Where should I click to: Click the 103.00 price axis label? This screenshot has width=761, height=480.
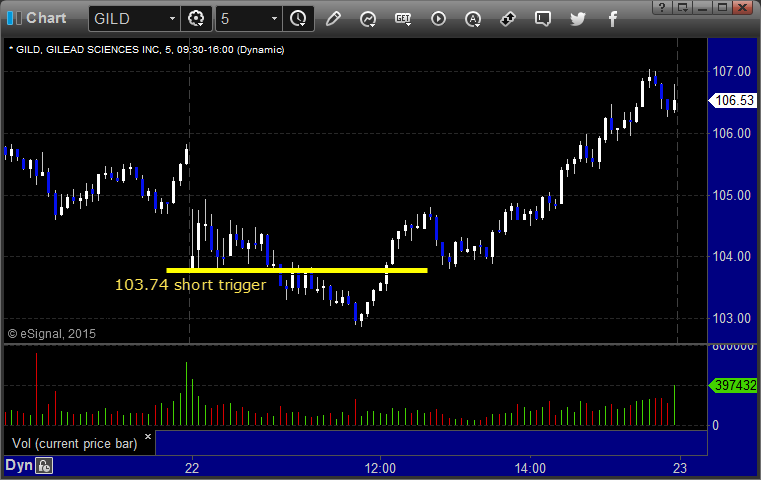pyautogui.click(x=731, y=318)
